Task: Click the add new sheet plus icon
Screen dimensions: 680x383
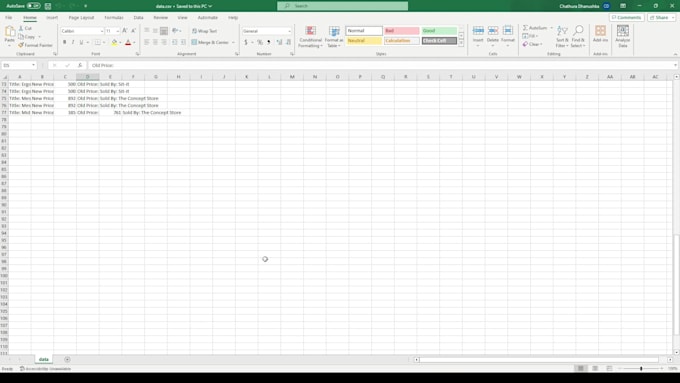Action: 67,359
